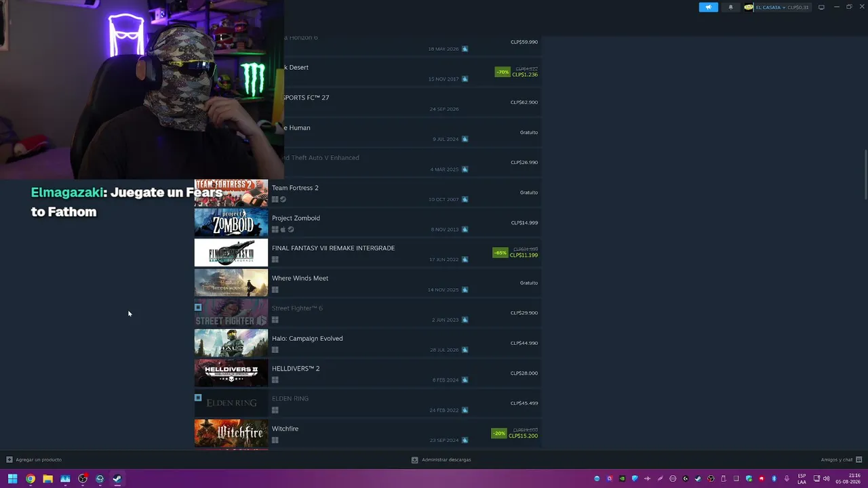Click the in-library badge on Street Fighter 6
The image size is (868, 488).
coord(198,308)
